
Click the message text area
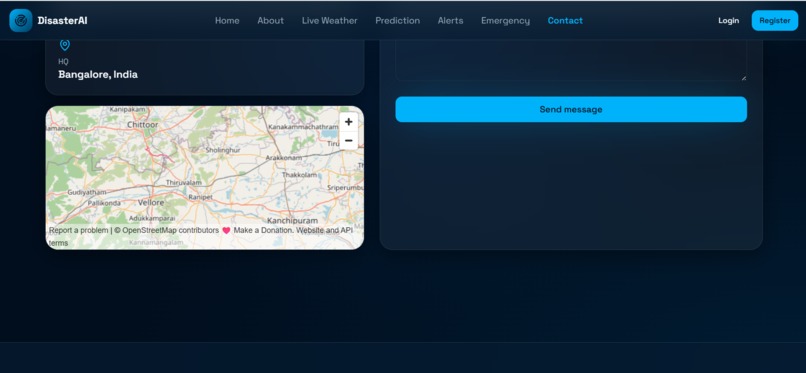tap(571, 61)
